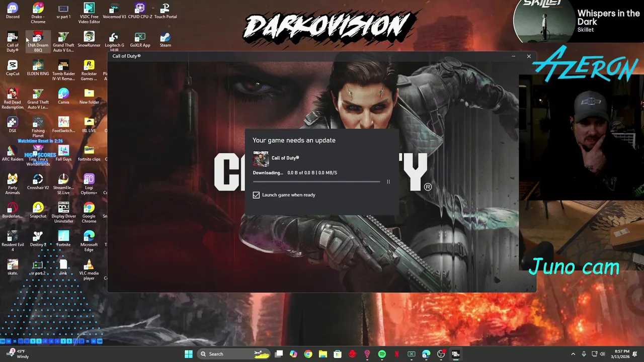
Task: Select the New folder on desktop
Action: (89, 97)
